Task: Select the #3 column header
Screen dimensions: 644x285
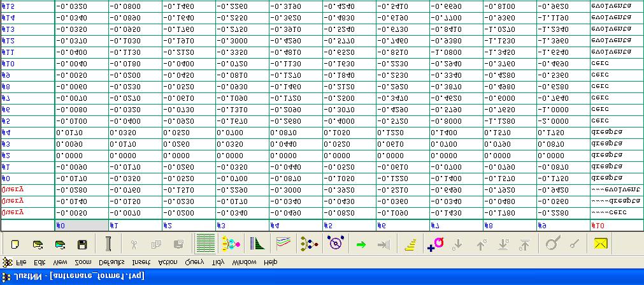Action: [x=242, y=225]
